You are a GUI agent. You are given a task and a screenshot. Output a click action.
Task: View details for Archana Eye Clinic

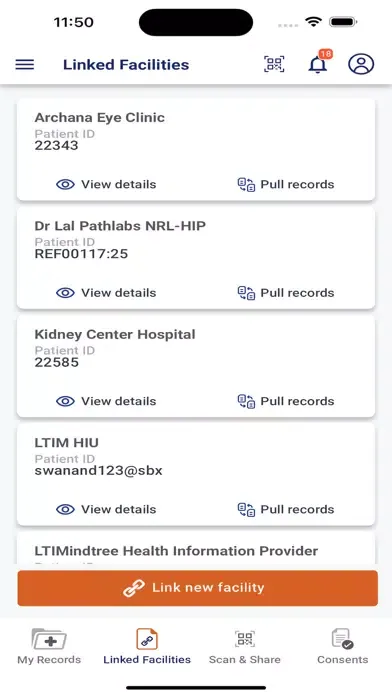click(x=106, y=184)
